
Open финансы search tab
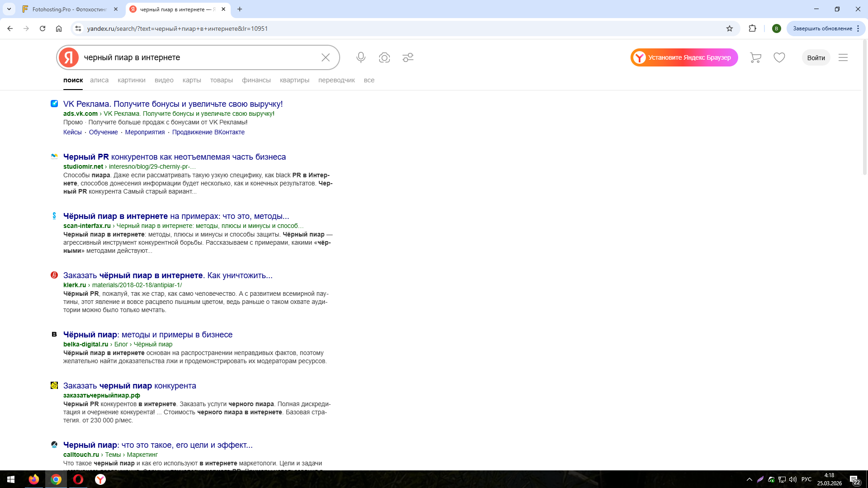click(x=256, y=80)
